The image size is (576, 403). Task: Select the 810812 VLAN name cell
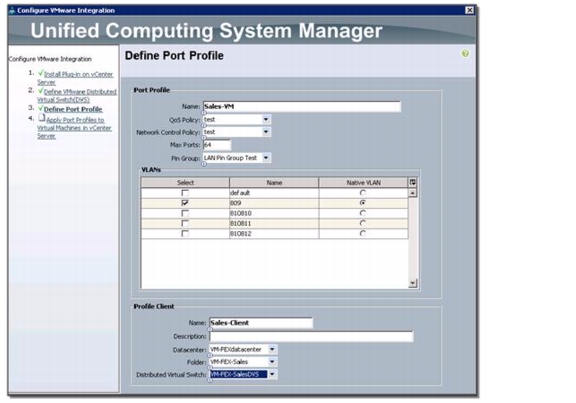[274, 234]
